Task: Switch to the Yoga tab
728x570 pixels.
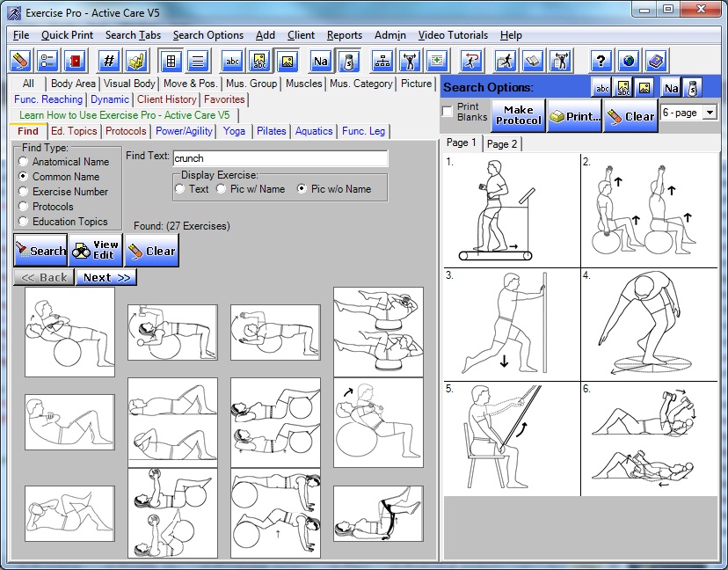Action: tap(234, 131)
